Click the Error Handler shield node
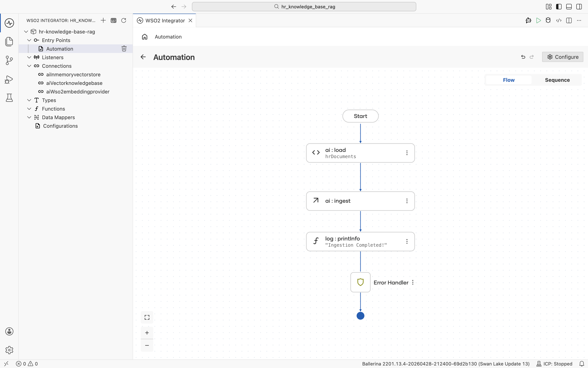The width and height of the screenshot is (588, 368). click(x=360, y=282)
